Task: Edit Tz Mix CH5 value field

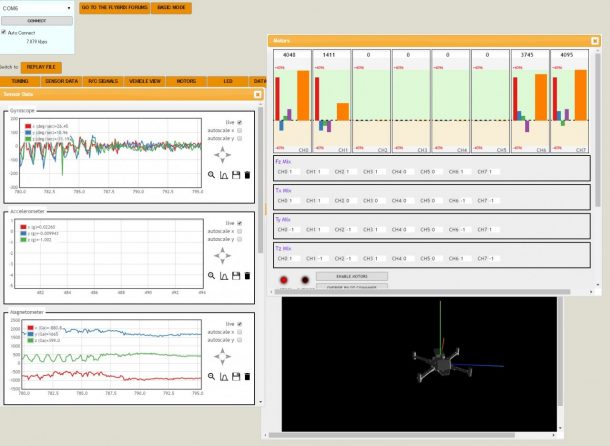Action: 437,258
